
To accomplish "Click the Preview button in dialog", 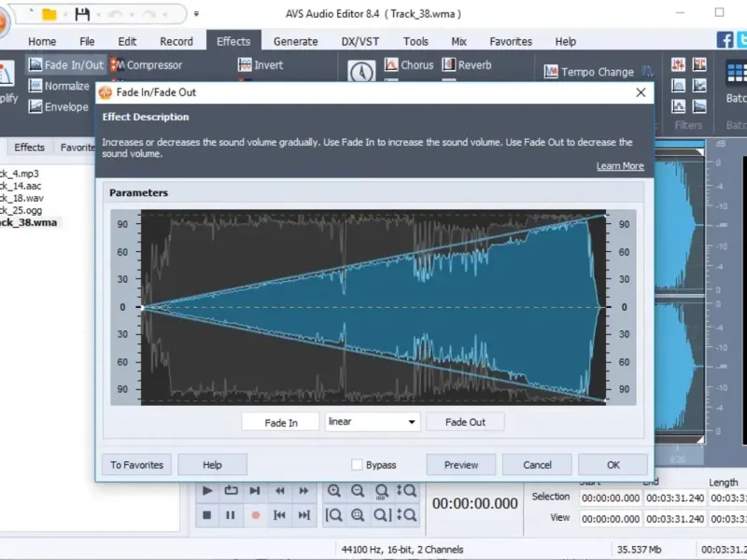I will coord(460,465).
